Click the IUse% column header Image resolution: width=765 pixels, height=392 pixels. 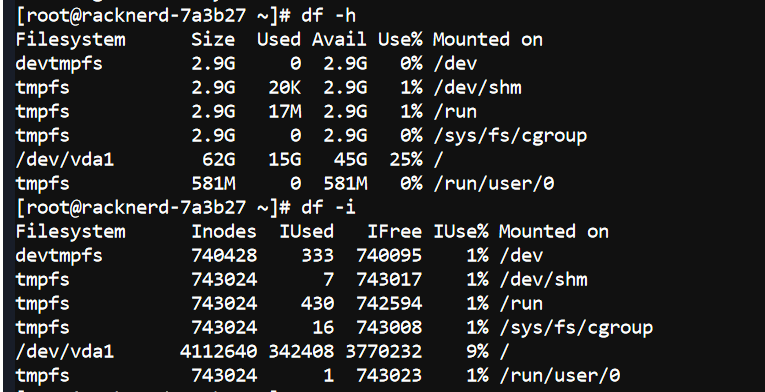coord(461,231)
